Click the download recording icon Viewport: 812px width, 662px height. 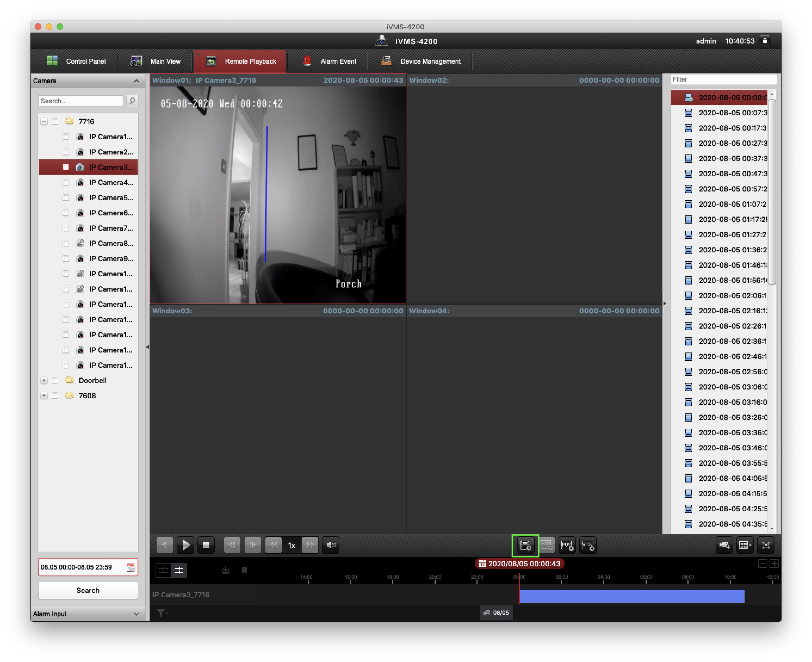pyautogui.click(x=226, y=570)
